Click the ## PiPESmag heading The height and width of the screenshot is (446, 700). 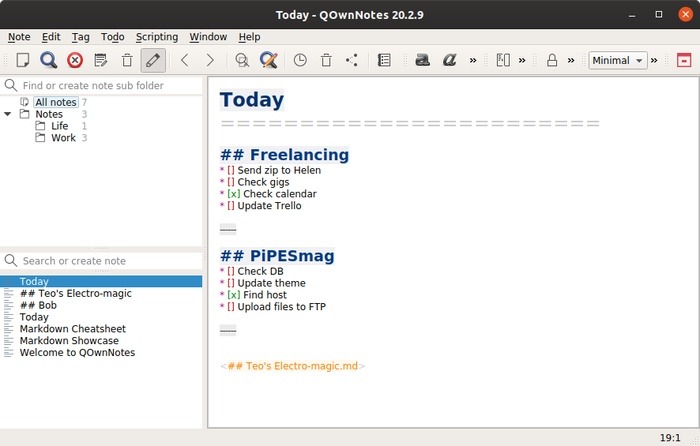pos(277,256)
